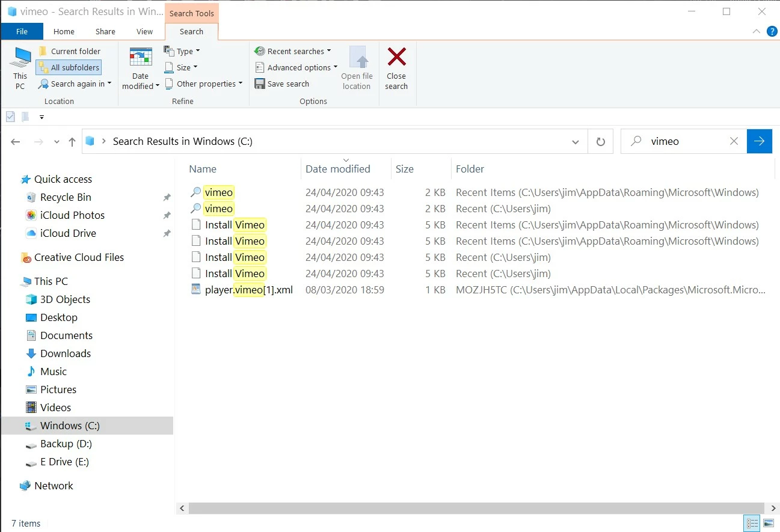Click the Videos film icon in sidebar

pyautogui.click(x=31, y=408)
